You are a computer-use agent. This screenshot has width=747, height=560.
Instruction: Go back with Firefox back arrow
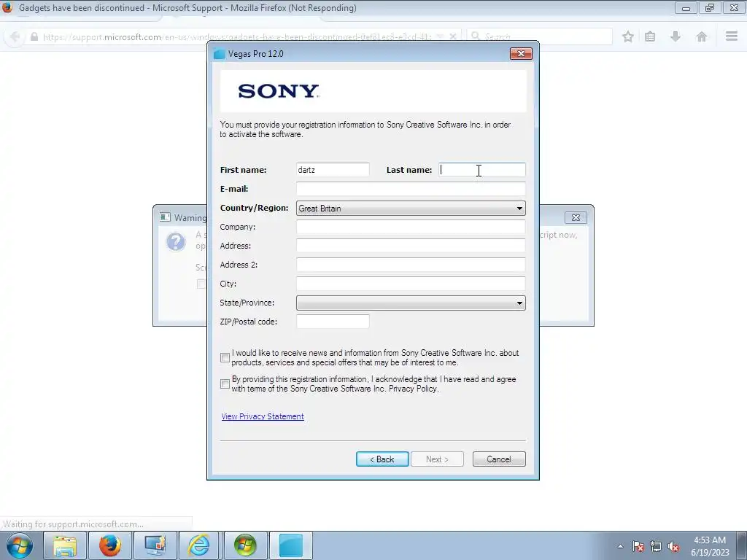click(x=15, y=36)
